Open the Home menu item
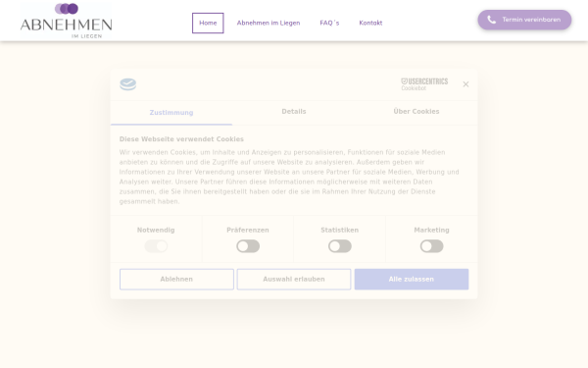 point(208,23)
